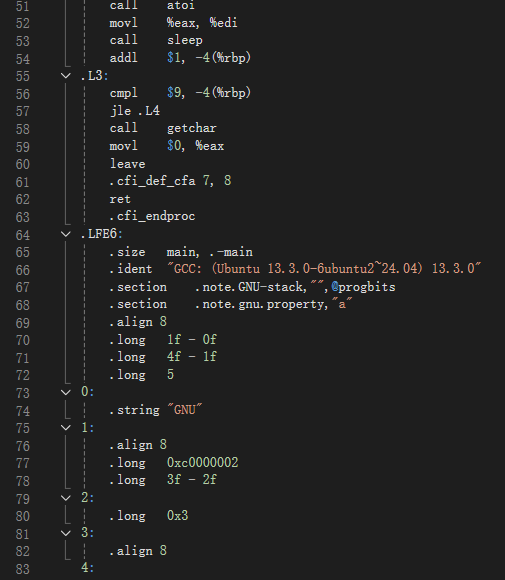Place cursor on the 'ret' instruction
Viewport: 505px width, 580px height.
[x=120, y=199]
